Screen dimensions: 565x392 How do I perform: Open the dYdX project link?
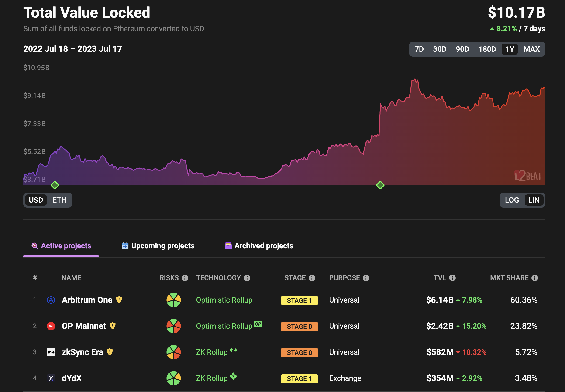(x=72, y=378)
